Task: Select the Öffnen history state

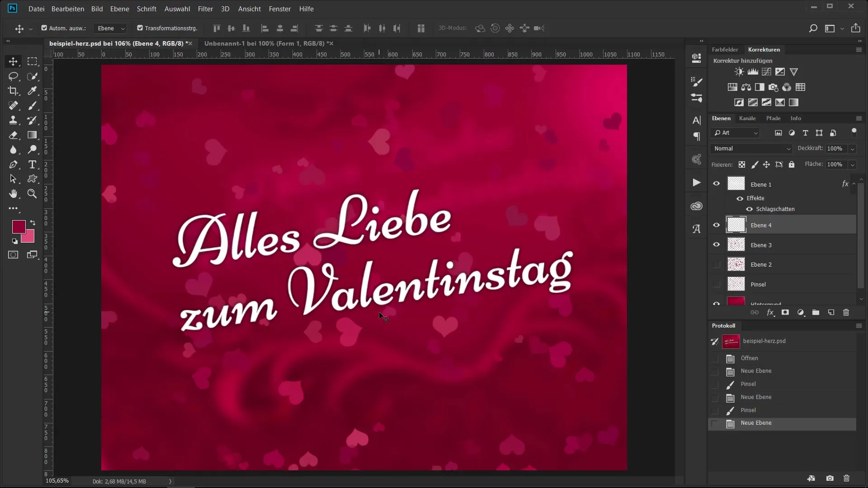Action: [x=782, y=358]
